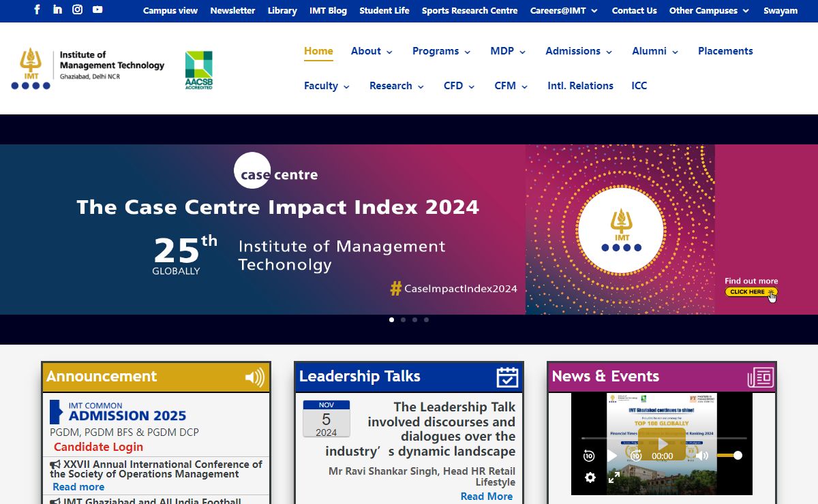
Task: Click the CLICK HERE banner button
Action: tap(751, 292)
